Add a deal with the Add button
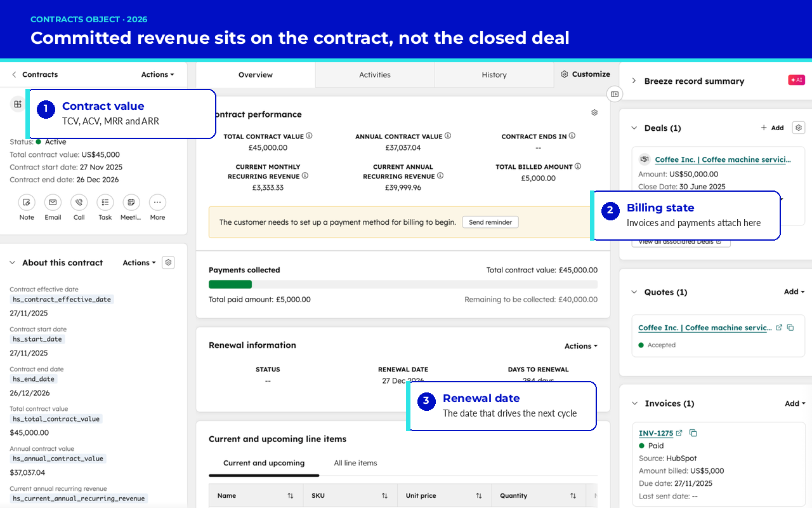Viewport: 812px width, 508px height. click(x=773, y=128)
